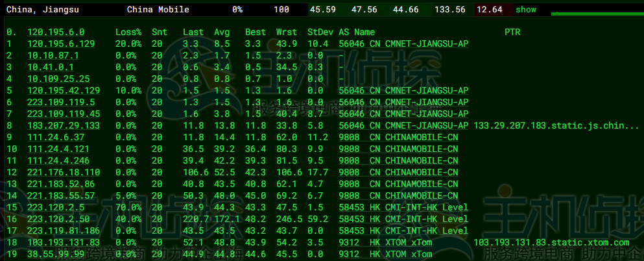
Task: Click the AS 56046 link on hop 8
Action: 403,125
